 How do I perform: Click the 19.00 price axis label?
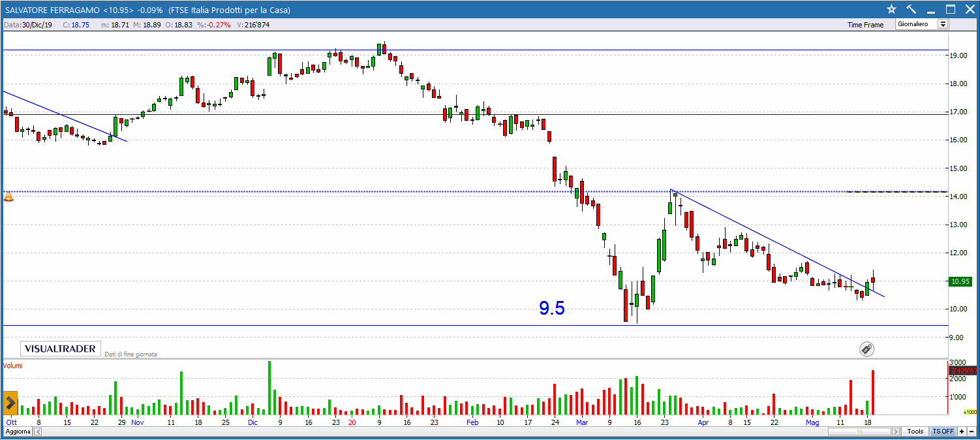pos(959,55)
